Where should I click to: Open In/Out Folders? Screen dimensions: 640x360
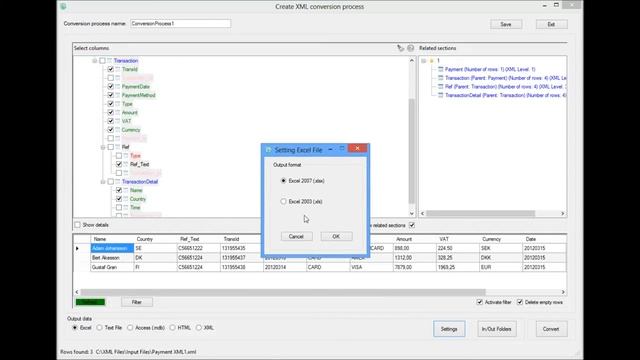click(x=497, y=329)
